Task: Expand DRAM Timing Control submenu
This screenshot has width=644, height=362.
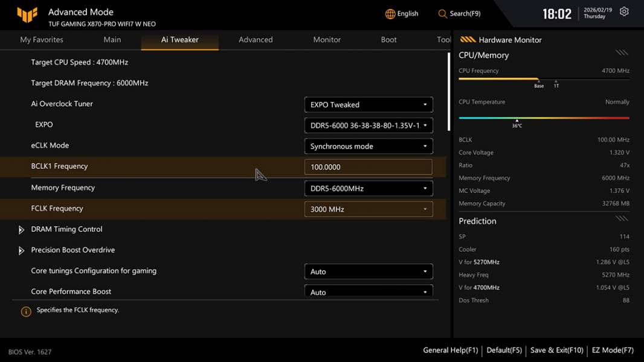Action: point(22,230)
